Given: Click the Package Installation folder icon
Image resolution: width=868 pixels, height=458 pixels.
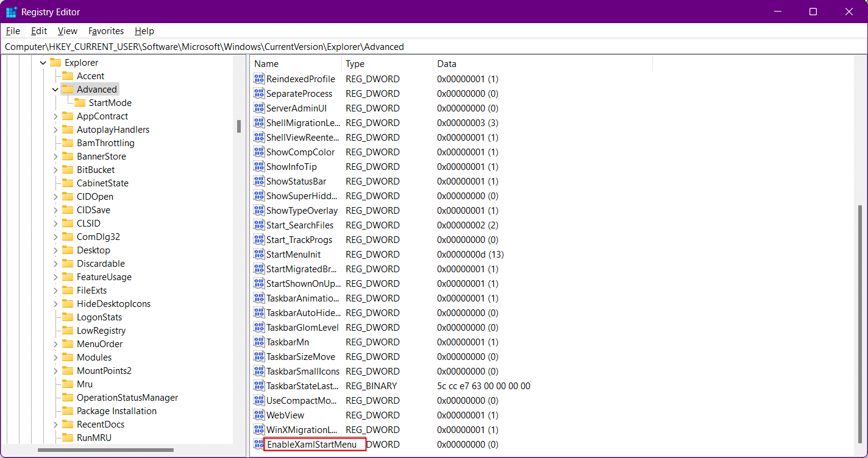Looking at the screenshot, I should tap(67, 411).
